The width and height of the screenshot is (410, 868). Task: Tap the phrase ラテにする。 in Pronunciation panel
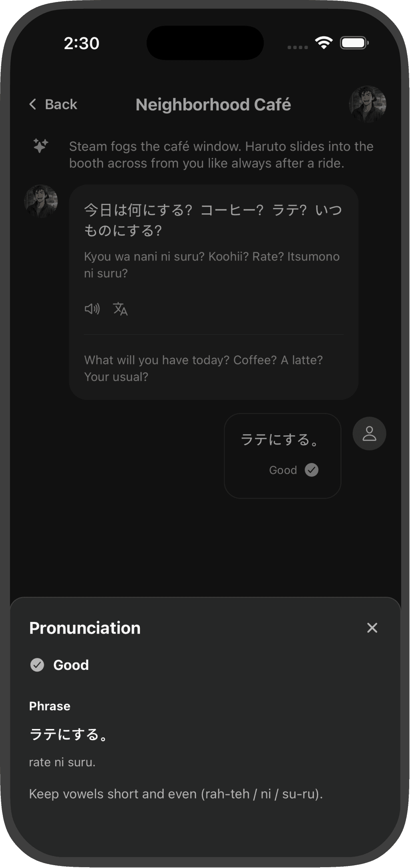(x=69, y=734)
